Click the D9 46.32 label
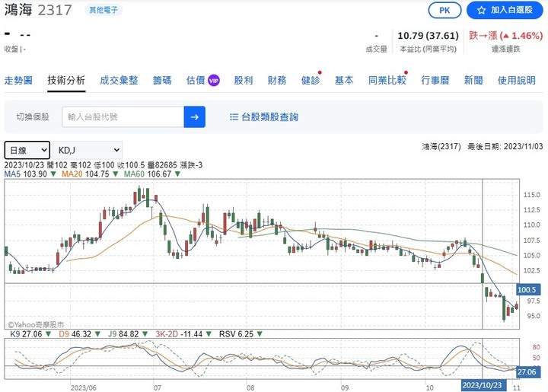 75,334
